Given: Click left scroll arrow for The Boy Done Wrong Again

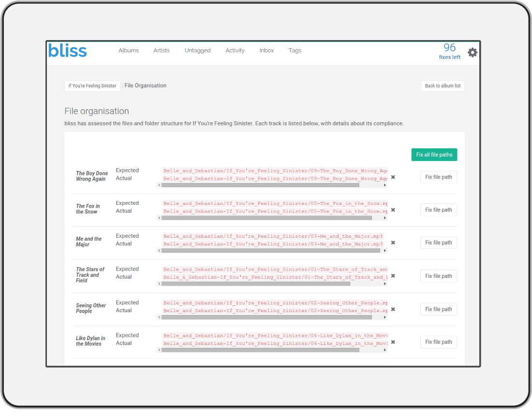Looking at the screenshot, I should click(x=159, y=185).
